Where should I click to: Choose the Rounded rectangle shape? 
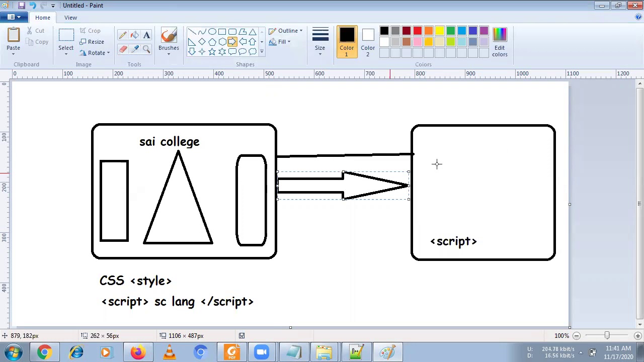[x=232, y=32]
